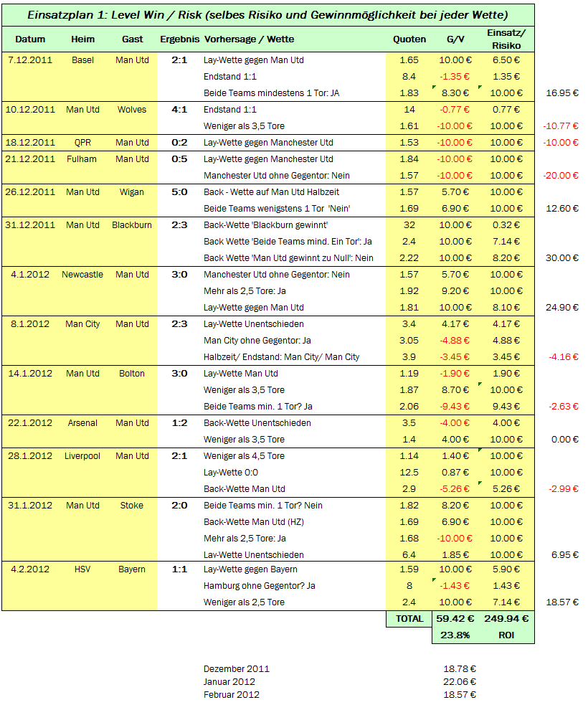
Task: Click the date cell '26.12.2011'
Action: (x=30, y=192)
